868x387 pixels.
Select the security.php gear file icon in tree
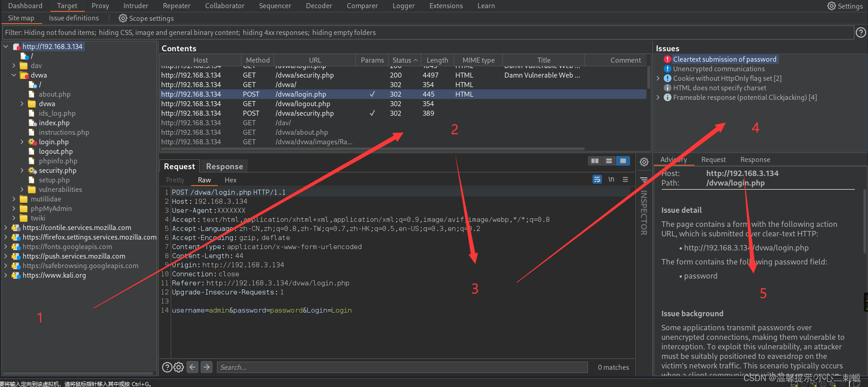pyautogui.click(x=32, y=171)
